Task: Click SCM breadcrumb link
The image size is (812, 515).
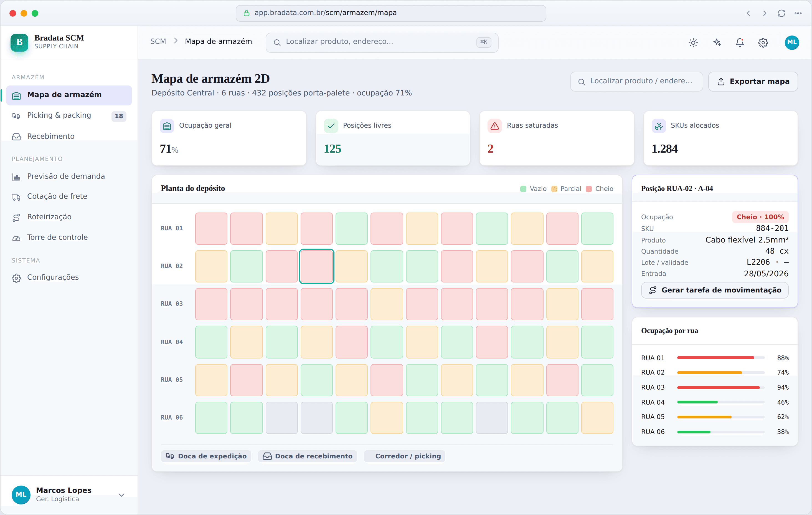Action: click(158, 42)
